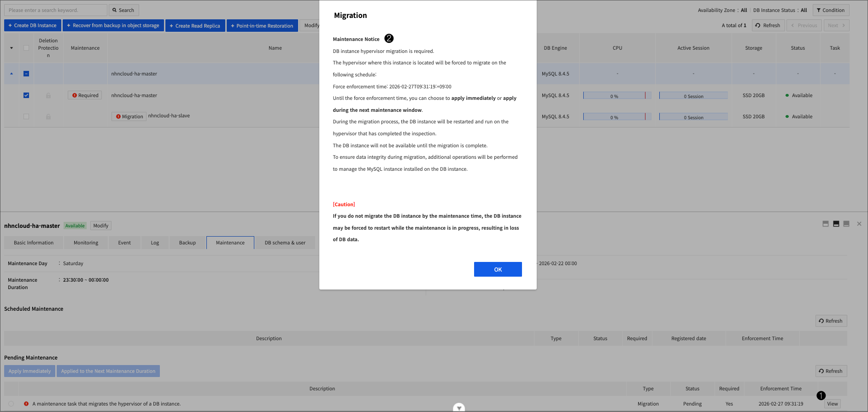This screenshot has height=412, width=868.
Task: Uncheck the nhncloud-ha-master instance checkbox
Action: 26,95
